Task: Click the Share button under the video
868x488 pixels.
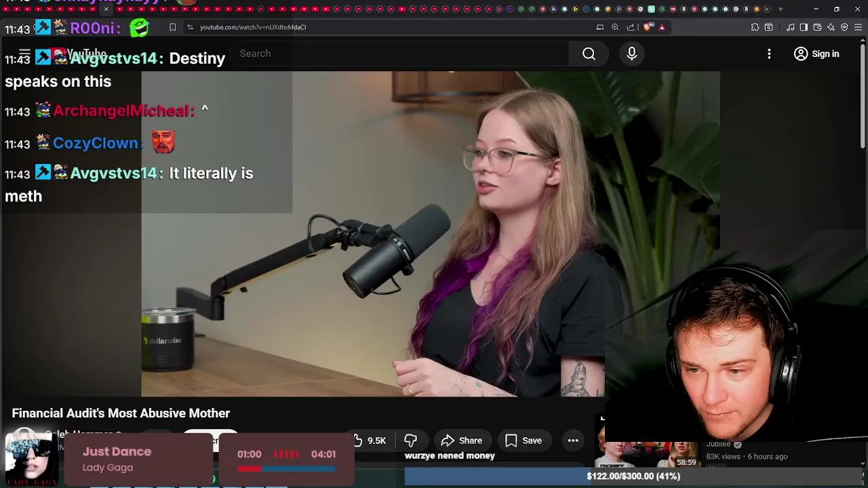Action: pos(462,441)
